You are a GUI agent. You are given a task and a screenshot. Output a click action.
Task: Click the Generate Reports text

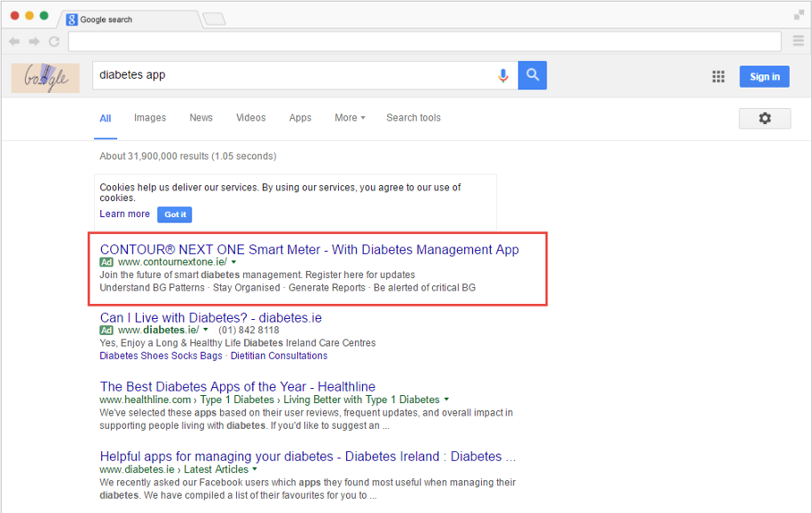coord(326,288)
